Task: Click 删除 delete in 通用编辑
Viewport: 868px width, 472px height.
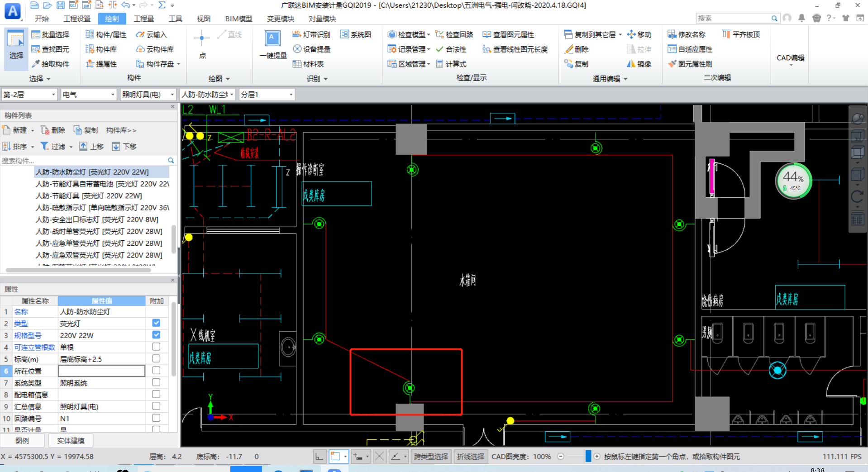Action: click(577, 49)
